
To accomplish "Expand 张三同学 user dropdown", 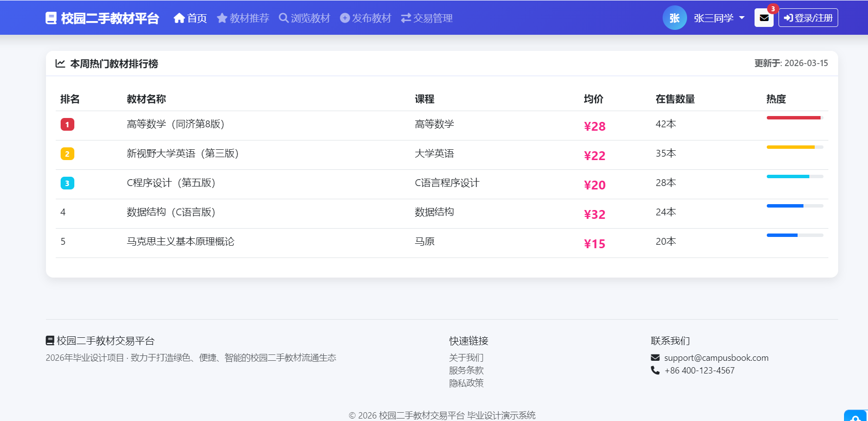I will pos(719,18).
